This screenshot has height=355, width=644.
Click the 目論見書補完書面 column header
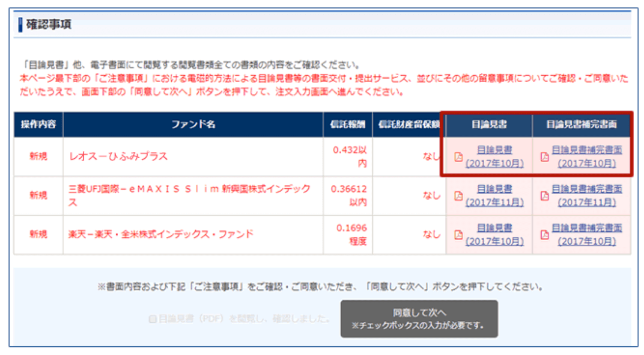[581, 124]
